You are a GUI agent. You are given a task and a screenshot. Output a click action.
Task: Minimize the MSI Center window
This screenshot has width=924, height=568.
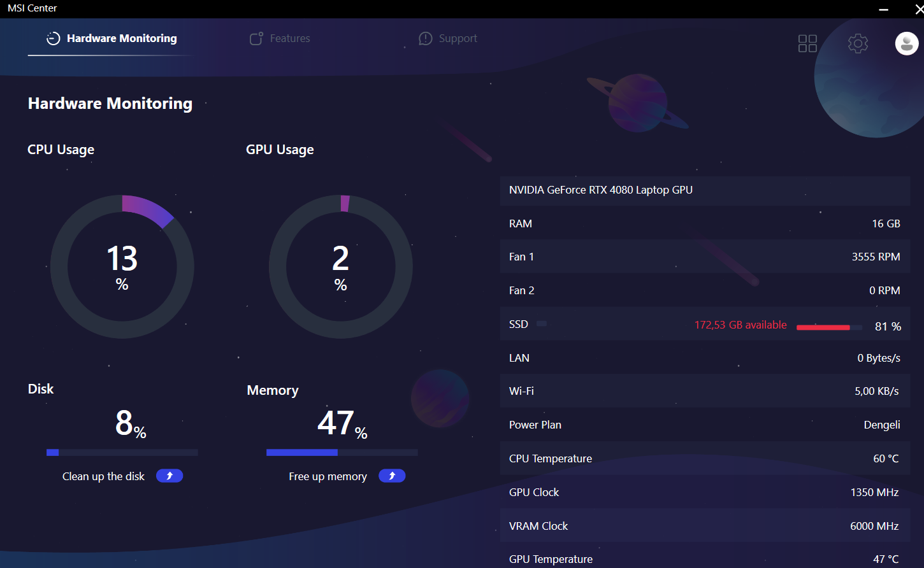click(884, 9)
